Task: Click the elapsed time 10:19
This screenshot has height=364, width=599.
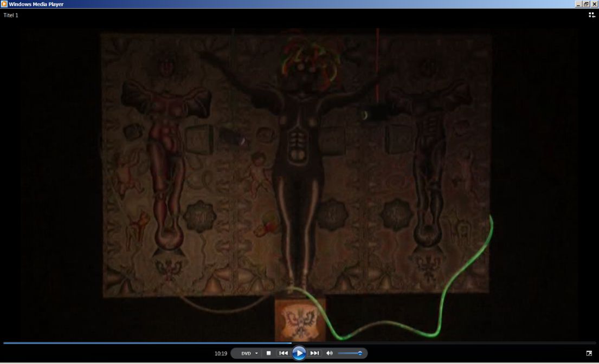Action: pyautogui.click(x=221, y=353)
